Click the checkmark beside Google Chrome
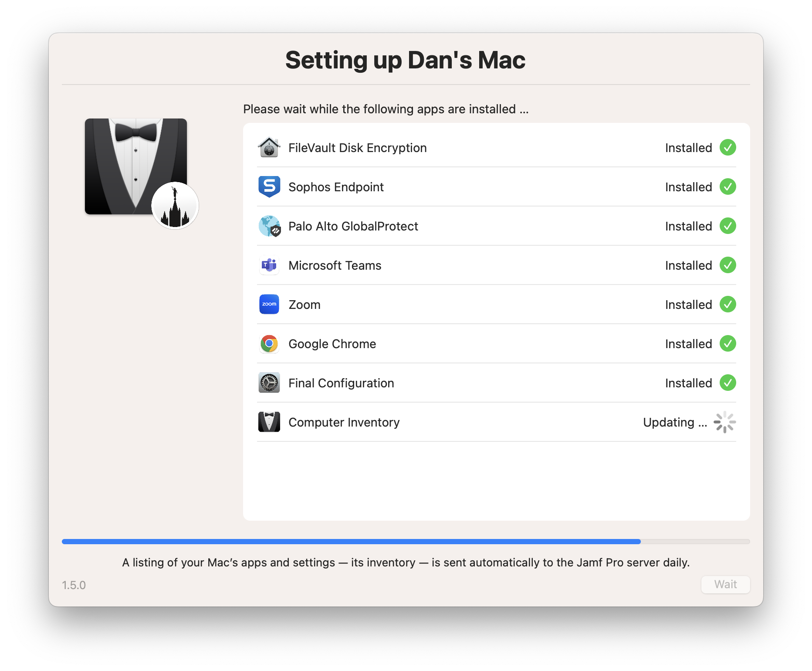This screenshot has height=671, width=812. pyautogui.click(x=727, y=344)
